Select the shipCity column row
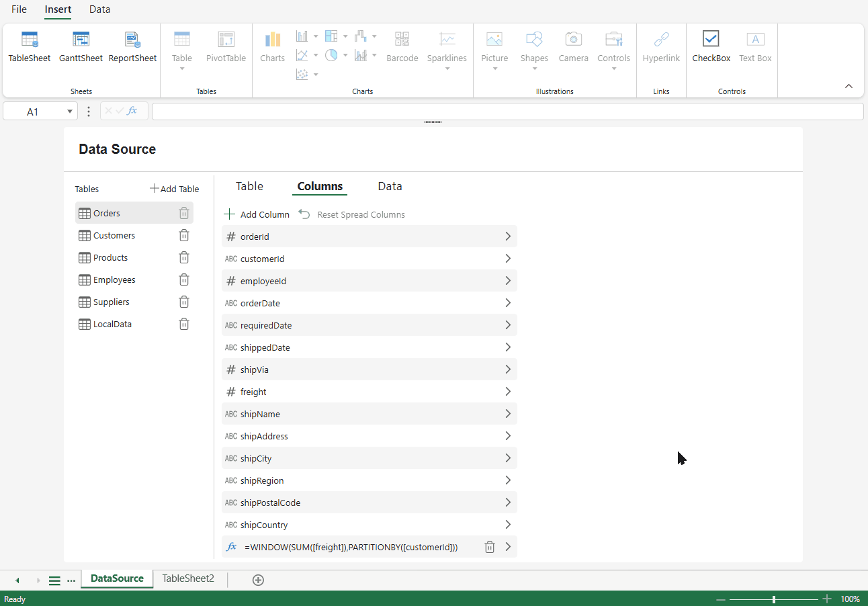The width and height of the screenshot is (868, 606). click(x=370, y=458)
